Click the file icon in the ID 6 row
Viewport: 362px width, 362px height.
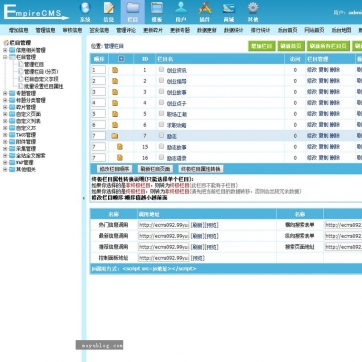tap(115, 125)
